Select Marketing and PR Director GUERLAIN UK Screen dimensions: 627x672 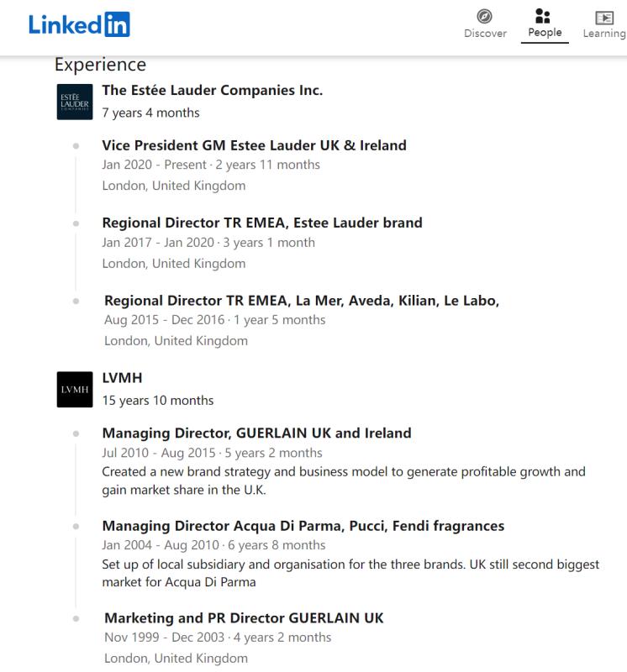pyautogui.click(x=244, y=617)
